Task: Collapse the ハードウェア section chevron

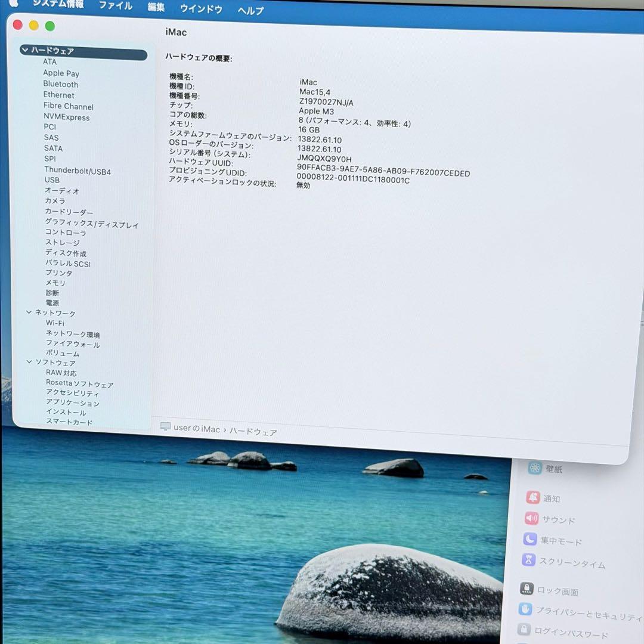Action: (25, 49)
